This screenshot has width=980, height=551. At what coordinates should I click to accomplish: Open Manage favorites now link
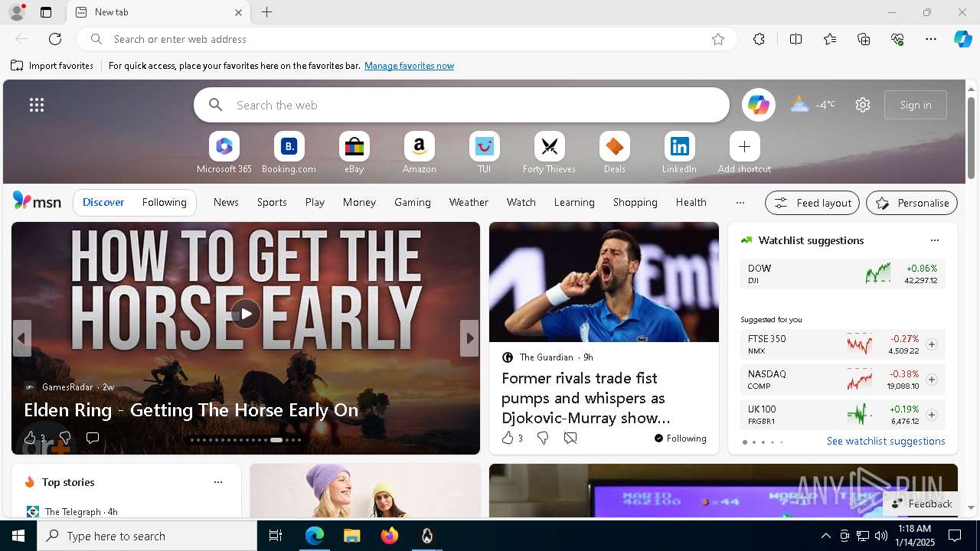pyautogui.click(x=409, y=66)
